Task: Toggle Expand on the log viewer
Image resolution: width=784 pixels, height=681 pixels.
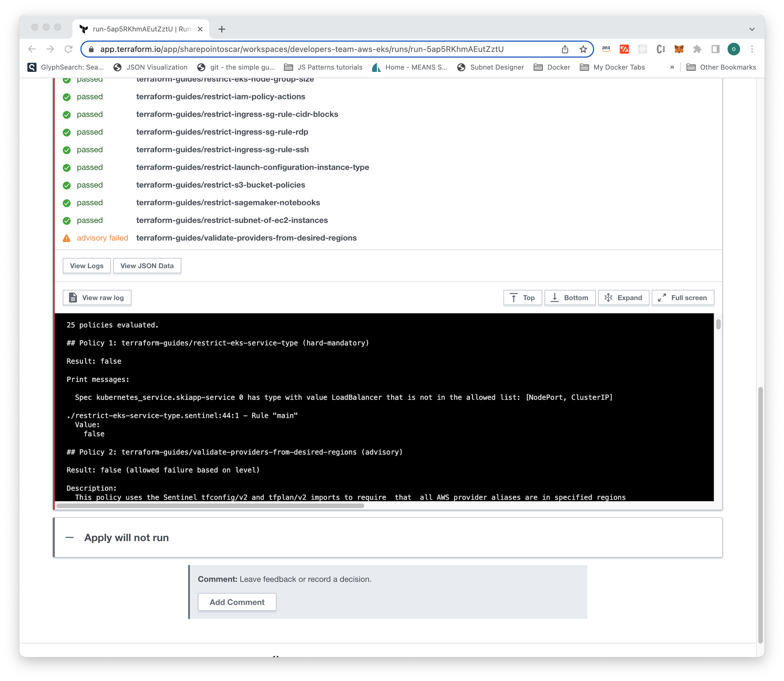Action: (623, 297)
